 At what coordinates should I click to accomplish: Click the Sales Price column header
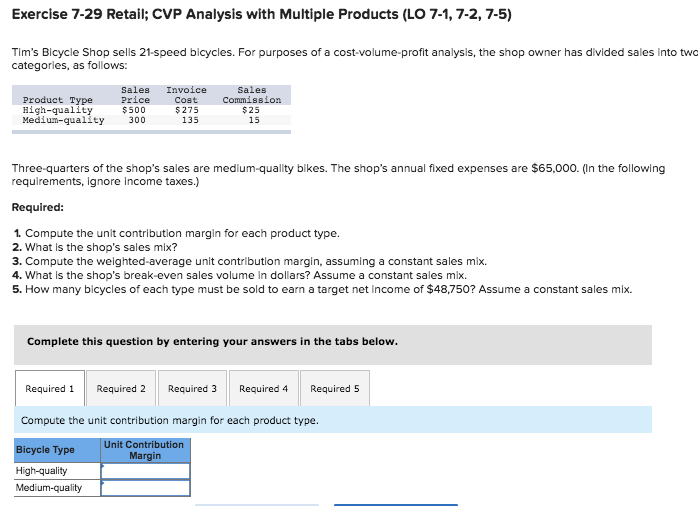[x=135, y=95]
